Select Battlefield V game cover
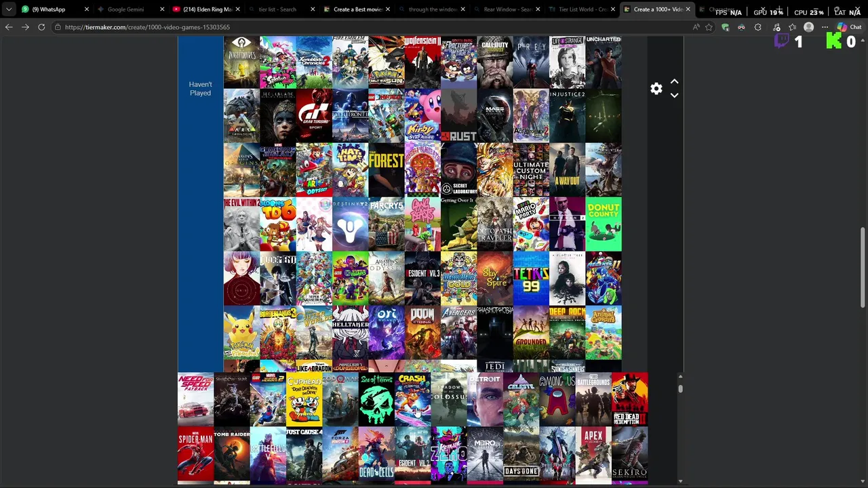This screenshot has height=488, width=868. 268,453
